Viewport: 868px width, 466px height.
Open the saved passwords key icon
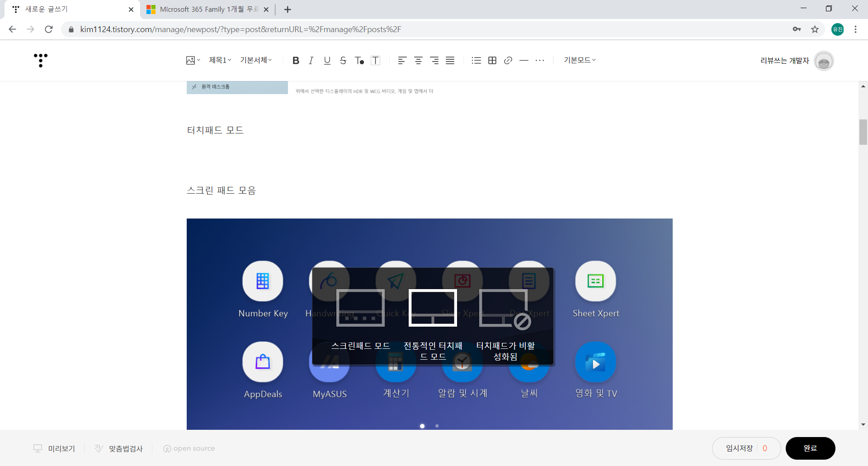pyautogui.click(x=797, y=29)
